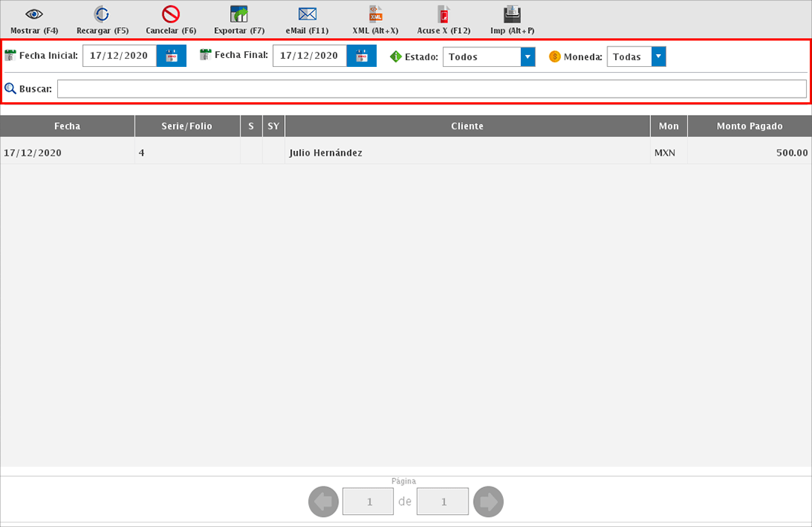Open calendar picker for Fecha Inicial
The image size is (812, 527).
coord(171,56)
